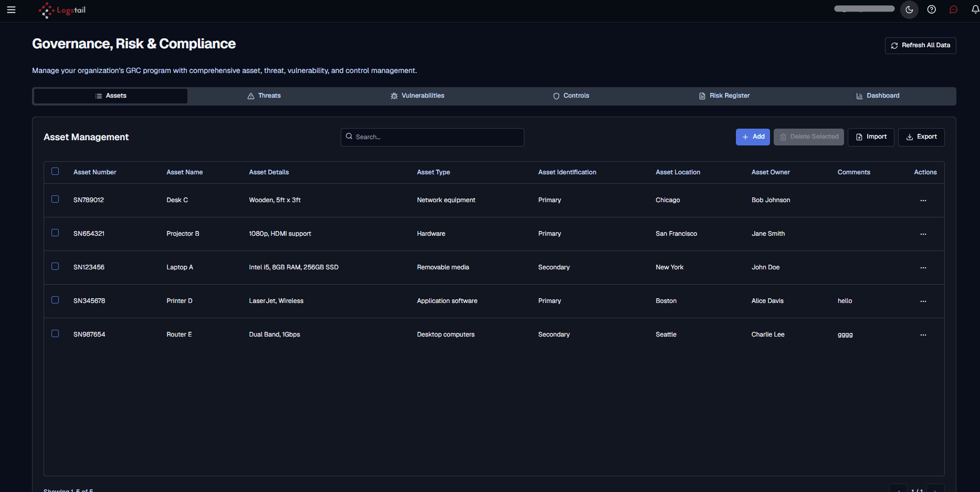Image resolution: width=980 pixels, height=492 pixels.
Task: Open the Risk Register tab
Action: (724, 96)
